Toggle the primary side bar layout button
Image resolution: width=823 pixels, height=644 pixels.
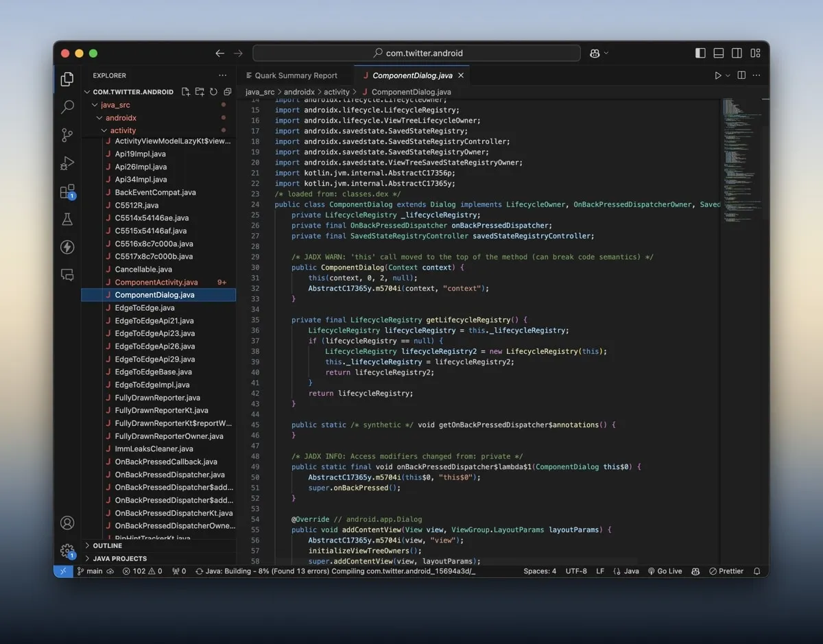point(700,53)
